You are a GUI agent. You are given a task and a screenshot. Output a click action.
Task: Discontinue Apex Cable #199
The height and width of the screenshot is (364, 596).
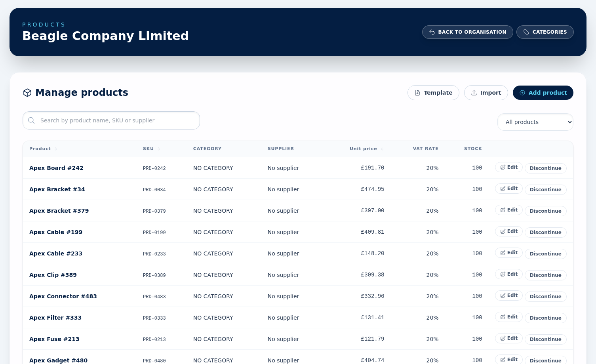tap(546, 233)
